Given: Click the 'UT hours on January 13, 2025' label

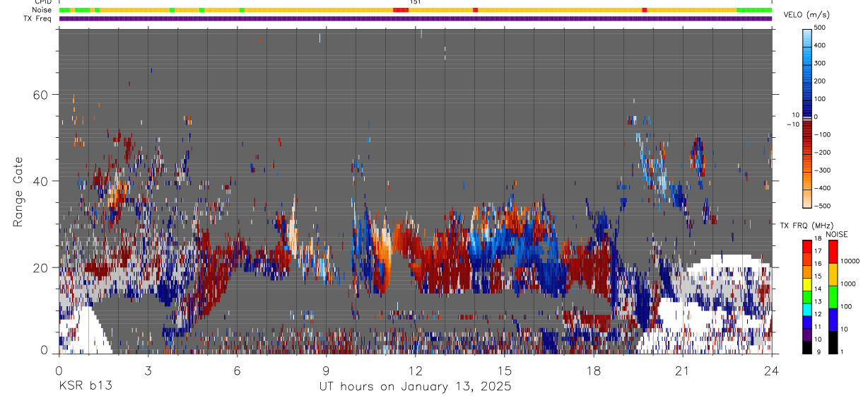Looking at the screenshot, I should pos(414,386).
